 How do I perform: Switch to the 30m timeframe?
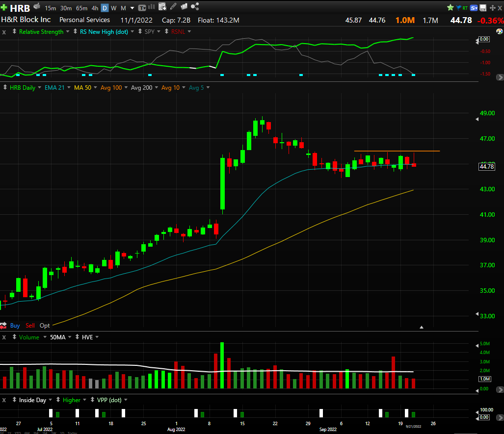click(x=66, y=8)
